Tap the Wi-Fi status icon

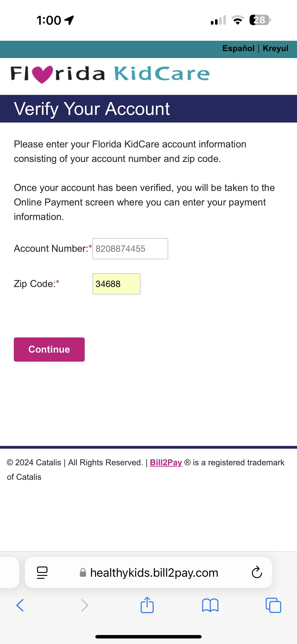[x=238, y=20]
